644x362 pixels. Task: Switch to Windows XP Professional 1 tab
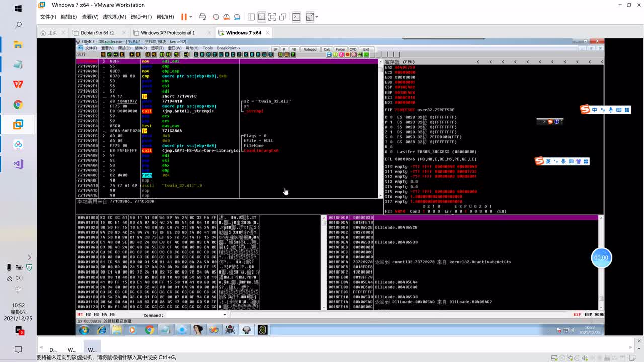point(168,33)
